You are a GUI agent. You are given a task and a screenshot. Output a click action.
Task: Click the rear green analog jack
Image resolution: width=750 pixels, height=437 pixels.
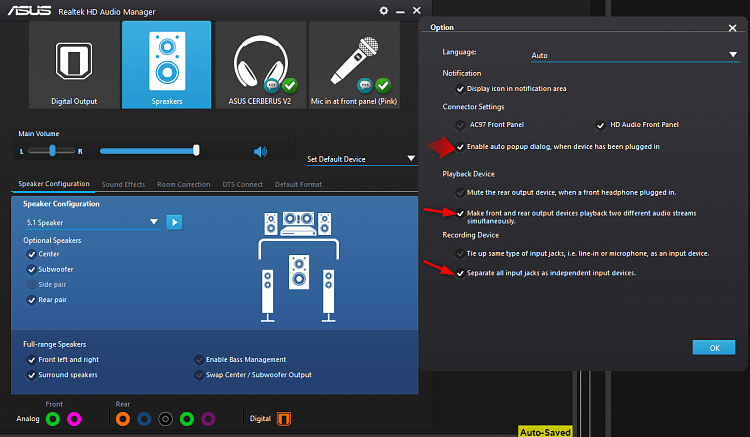[x=187, y=419]
